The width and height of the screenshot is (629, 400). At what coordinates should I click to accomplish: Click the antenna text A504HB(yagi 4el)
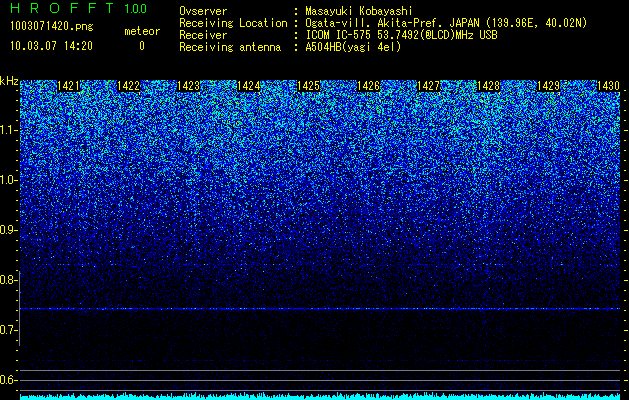click(x=353, y=47)
